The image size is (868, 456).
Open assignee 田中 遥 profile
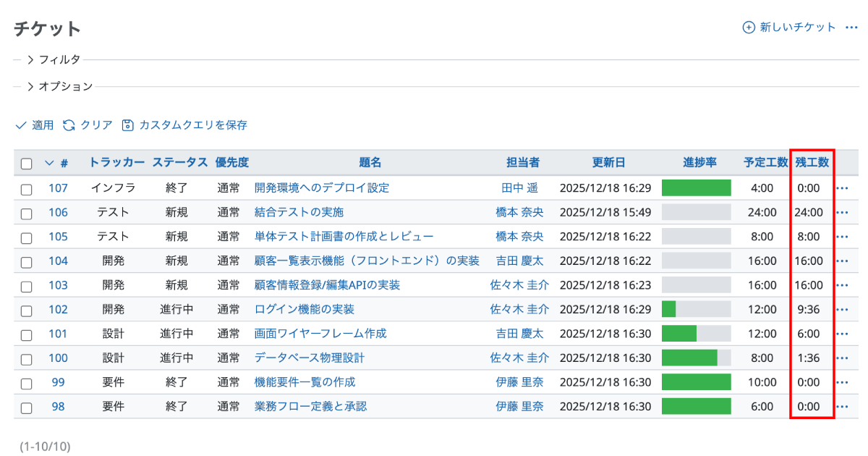520,188
